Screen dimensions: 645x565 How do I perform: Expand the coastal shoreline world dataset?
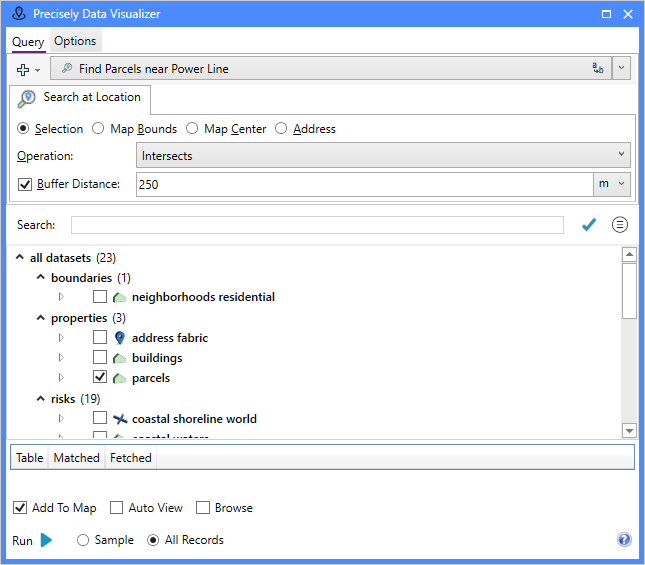click(x=61, y=418)
